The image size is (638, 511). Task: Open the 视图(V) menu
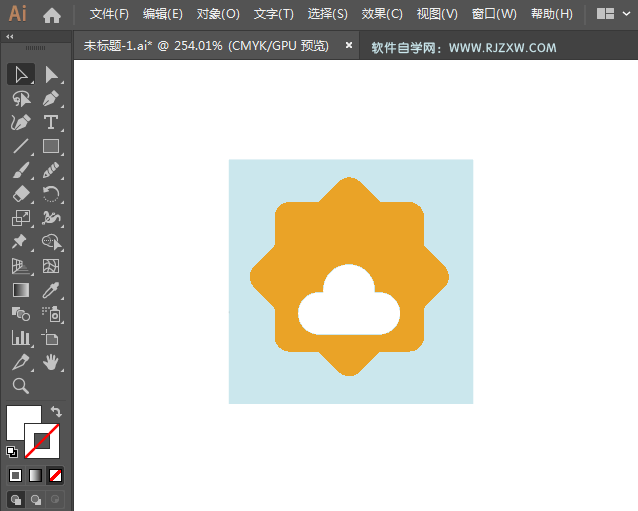437,14
